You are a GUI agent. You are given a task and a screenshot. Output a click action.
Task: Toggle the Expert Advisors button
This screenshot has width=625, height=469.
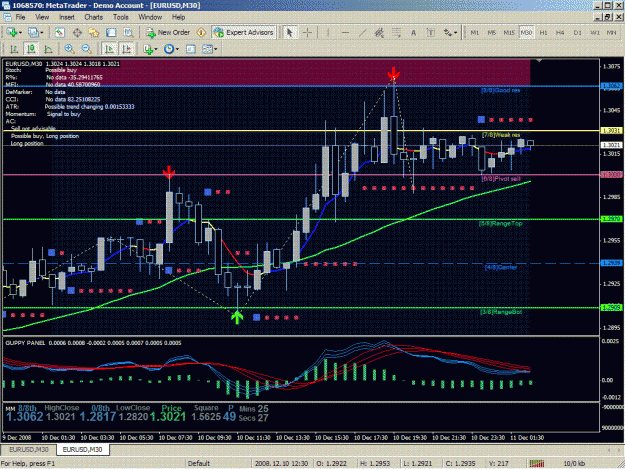coord(244,33)
